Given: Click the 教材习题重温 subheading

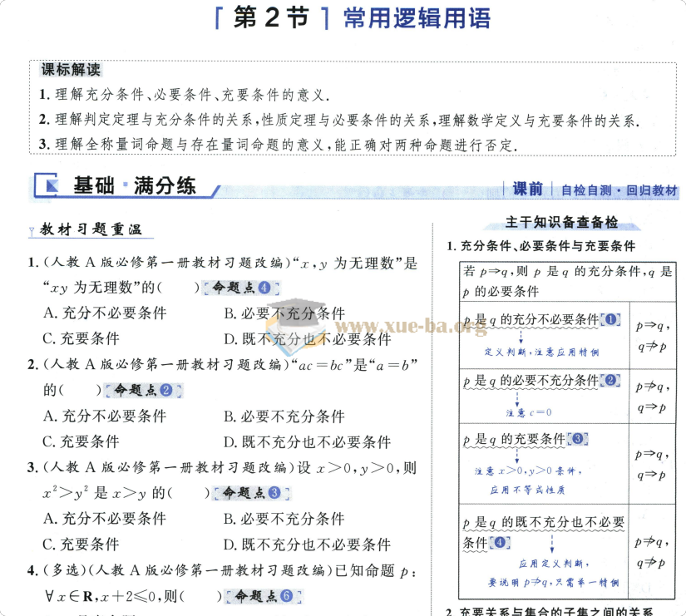Looking at the screenshot, I should click(91, 229).
